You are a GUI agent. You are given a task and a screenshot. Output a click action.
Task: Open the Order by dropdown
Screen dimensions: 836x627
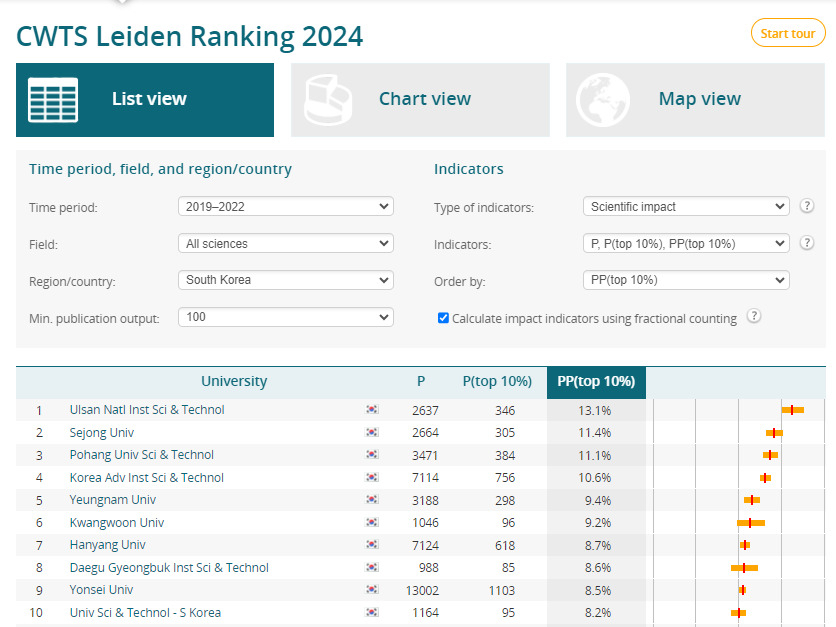[686, 280]
